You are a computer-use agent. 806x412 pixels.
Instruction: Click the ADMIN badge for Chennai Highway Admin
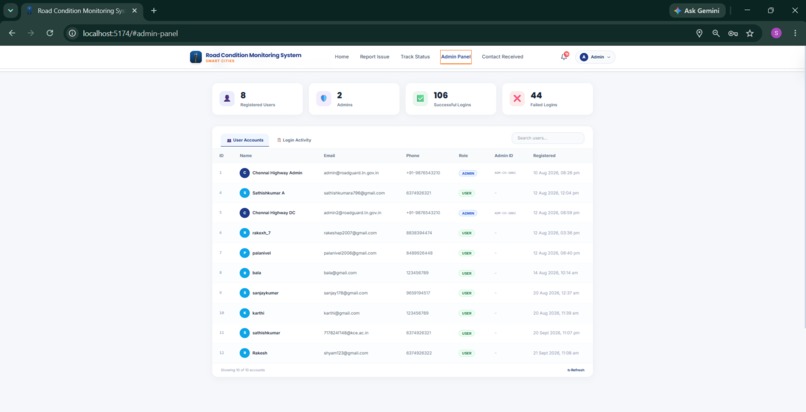click(468, 174)
